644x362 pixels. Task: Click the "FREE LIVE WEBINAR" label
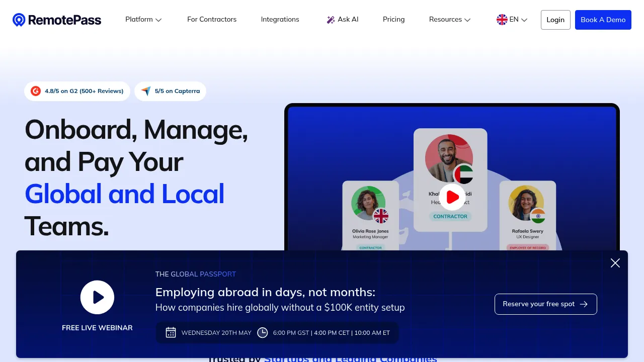(x=97, y=328)
